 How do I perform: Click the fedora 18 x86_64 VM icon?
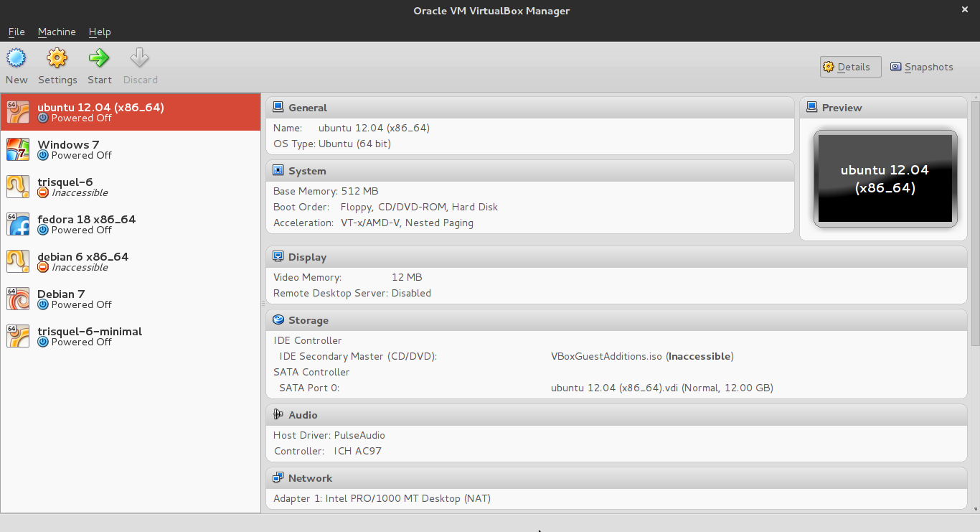[18, 224]
